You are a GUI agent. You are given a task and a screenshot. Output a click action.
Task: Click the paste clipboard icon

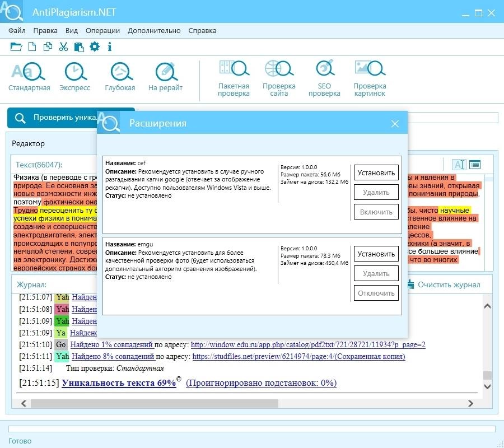click(79, 47)
